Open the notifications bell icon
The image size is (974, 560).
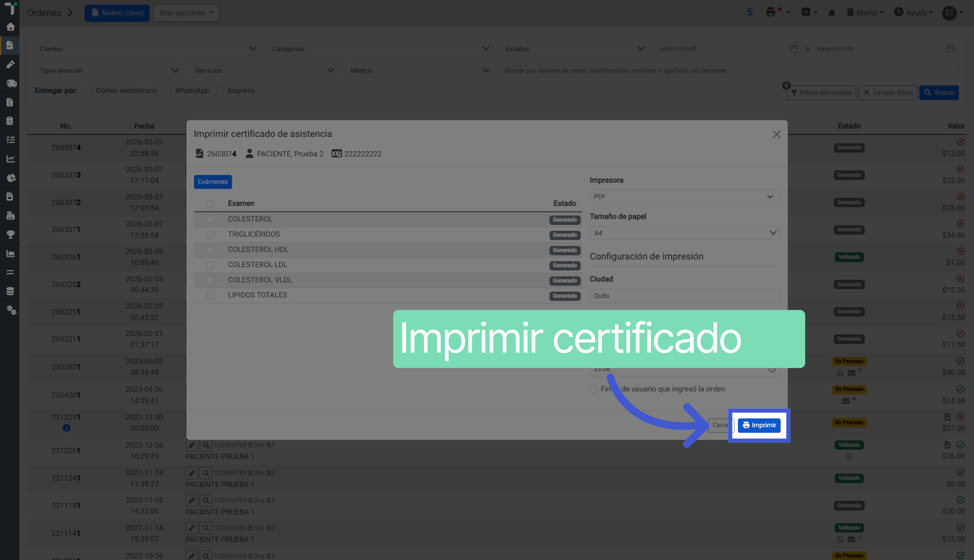(832, 13)
